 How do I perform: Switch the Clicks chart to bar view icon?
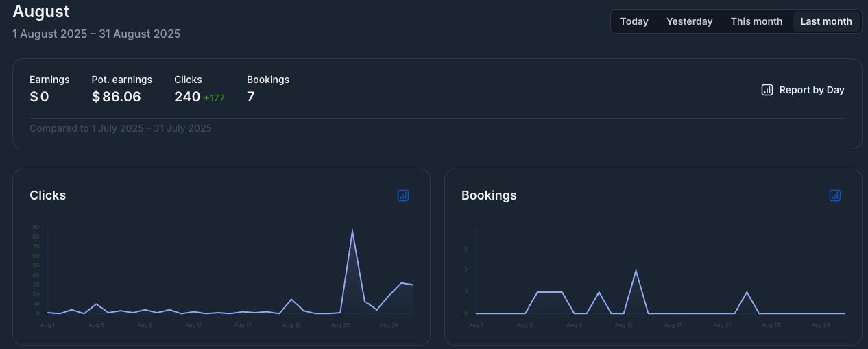pyautogui.click(x=403, y=195)
